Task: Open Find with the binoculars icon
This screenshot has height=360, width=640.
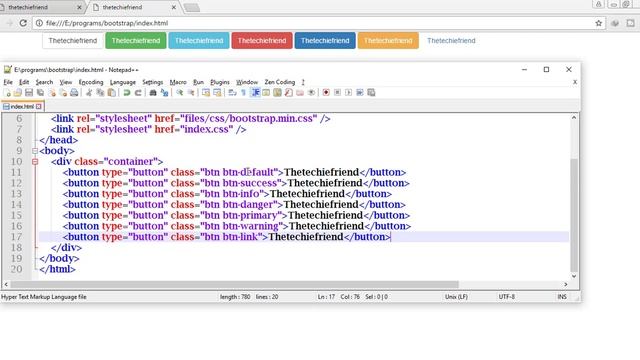Action: (x=153, y=93)
